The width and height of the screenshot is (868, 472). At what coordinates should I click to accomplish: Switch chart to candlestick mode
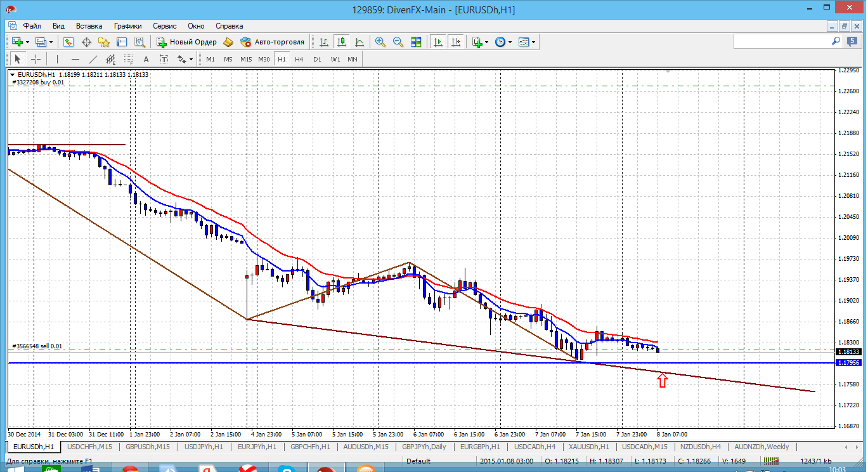click(342, 42)
